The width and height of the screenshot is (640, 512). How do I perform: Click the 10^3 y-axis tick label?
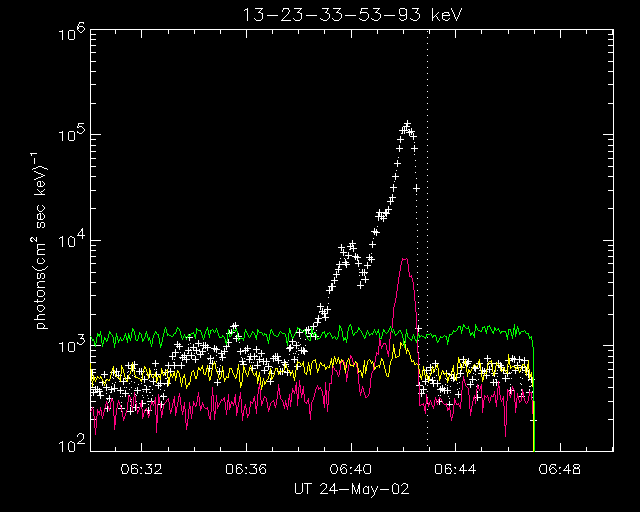pos(70,345)
